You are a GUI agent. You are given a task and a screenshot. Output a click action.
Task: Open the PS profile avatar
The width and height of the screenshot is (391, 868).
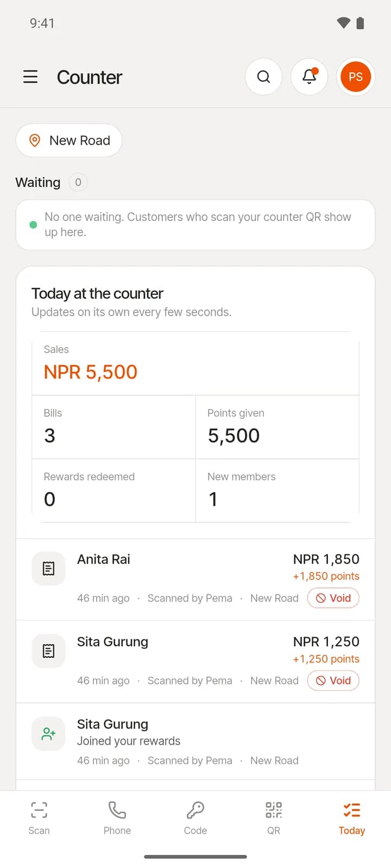[356, 77]
